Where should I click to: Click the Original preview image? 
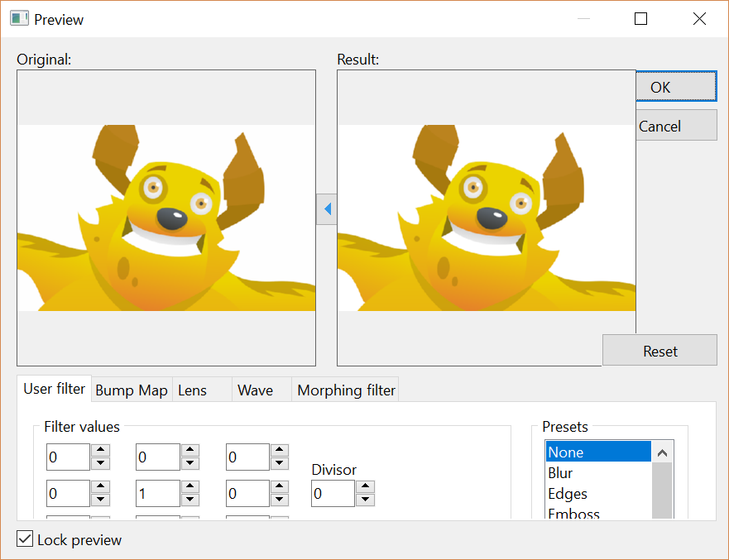click(166, 218)
